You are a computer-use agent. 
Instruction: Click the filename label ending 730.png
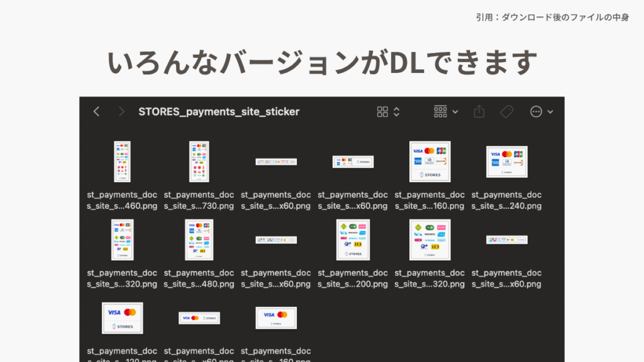[199, 200]
